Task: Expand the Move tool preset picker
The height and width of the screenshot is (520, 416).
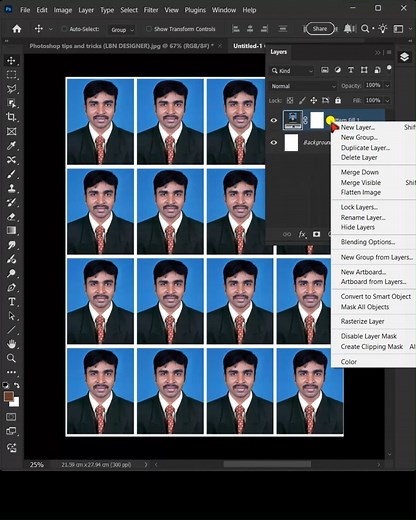Action: click(51, 29)
